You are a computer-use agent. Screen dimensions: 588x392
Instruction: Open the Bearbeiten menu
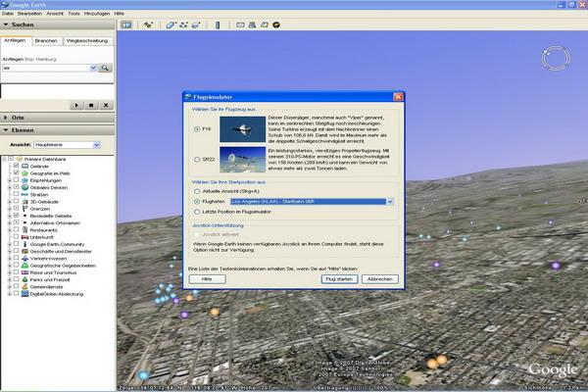(30, 14)
